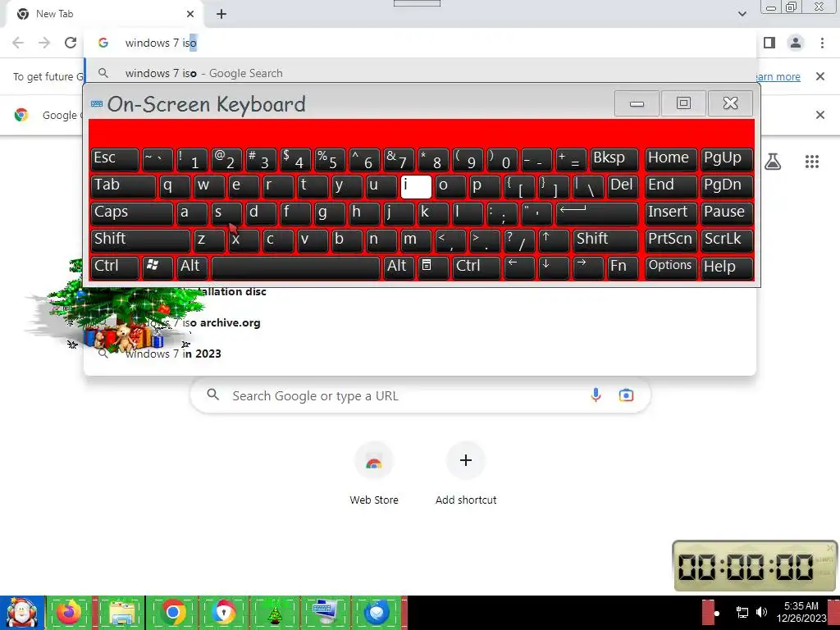Open the Labs flask icon
The height and width of the screenshot is (630, 840).
(773, 162)
